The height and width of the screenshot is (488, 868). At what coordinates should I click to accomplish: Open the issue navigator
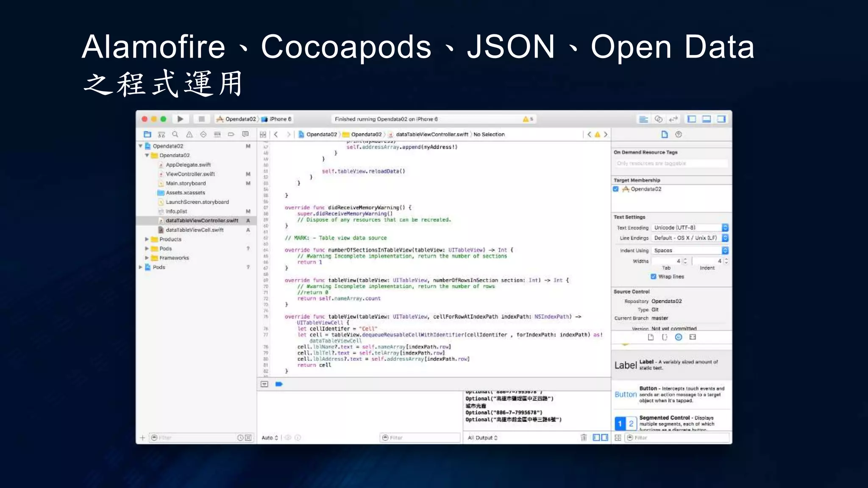tap(189, 134)
